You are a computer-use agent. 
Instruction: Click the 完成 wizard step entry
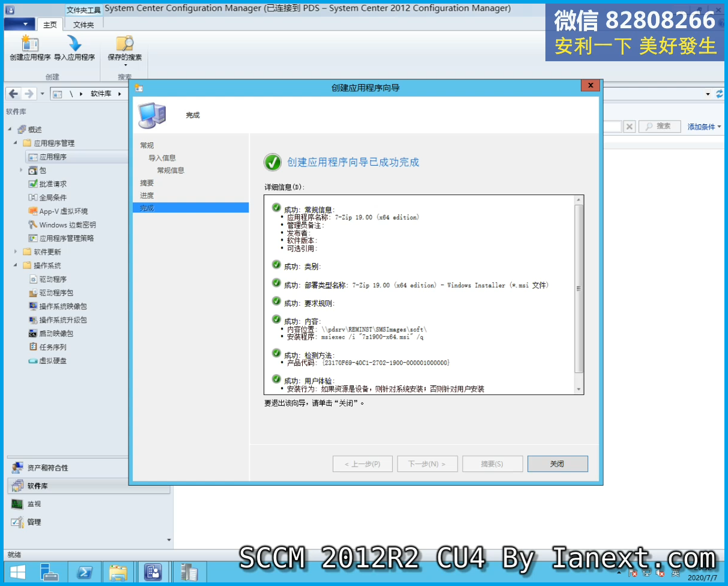click(x=190, y=208)
